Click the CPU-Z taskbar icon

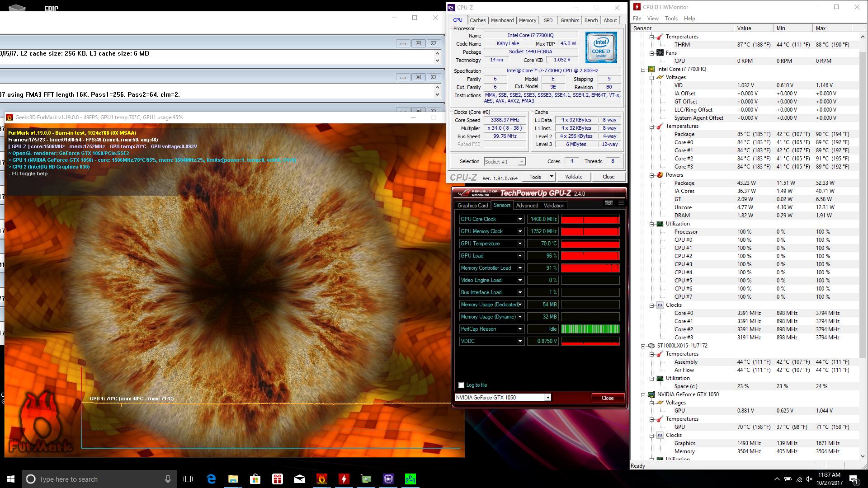coord(388,479)
